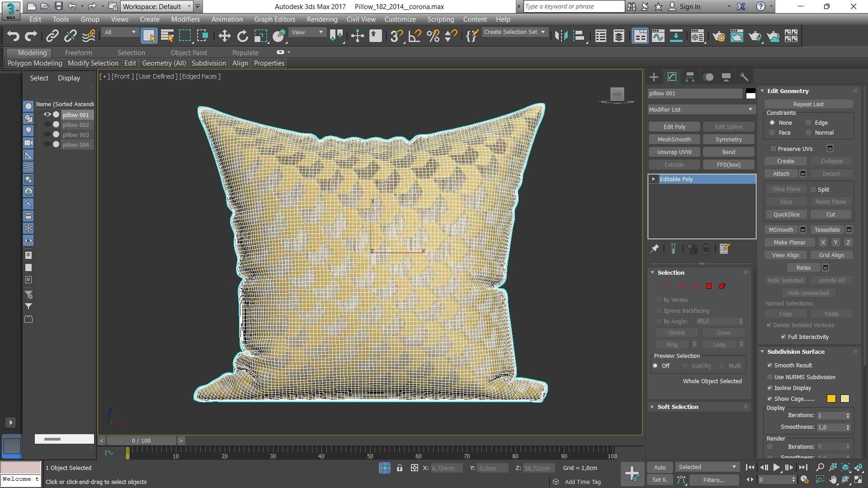Screen dimensions: 868x488
Task: Open the Workspace Default dropdown
Action: 157,6
